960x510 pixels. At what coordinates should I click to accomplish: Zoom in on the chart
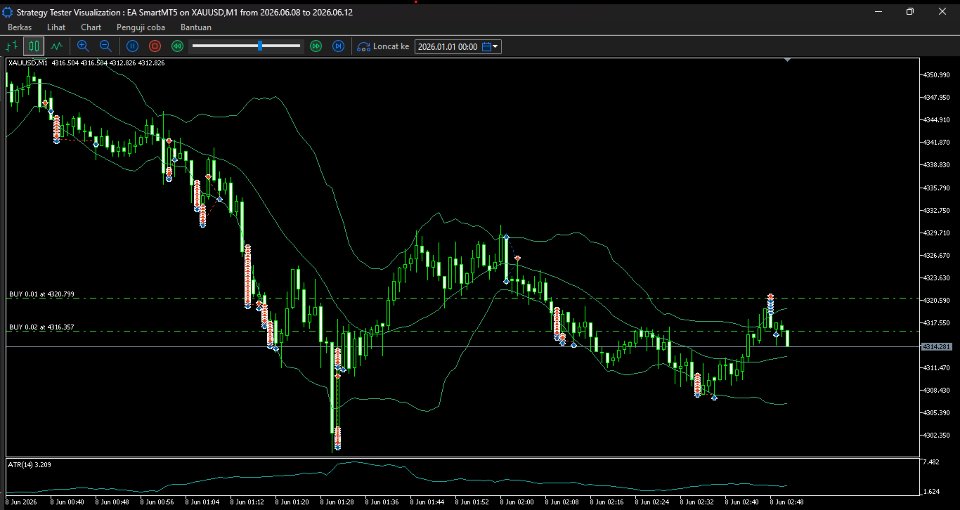(83, 46)
